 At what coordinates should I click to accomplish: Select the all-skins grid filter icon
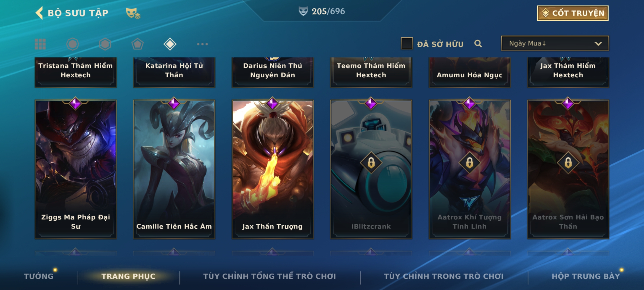[40, 44]
